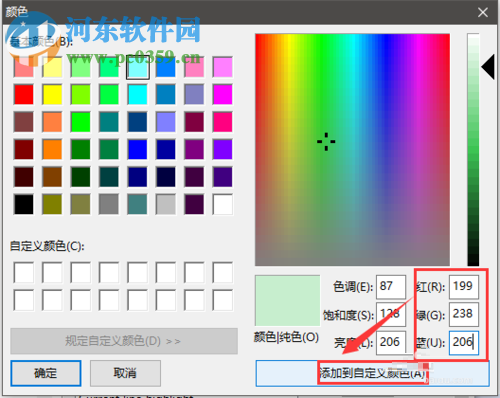Select the black basic color swatch
Image resolution: width=500 pixels, height=398 pixels.
(x=24, y=204)
